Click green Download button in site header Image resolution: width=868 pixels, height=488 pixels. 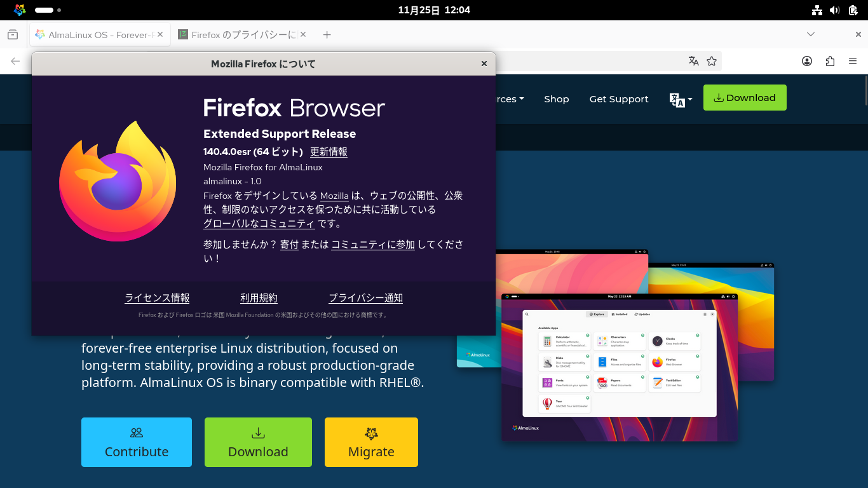745,98
